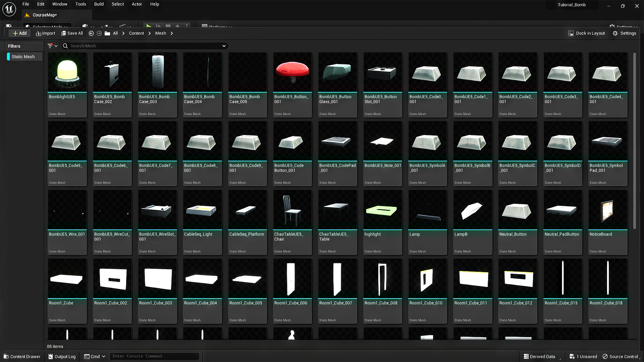Navigate forward with the right arrow icon
644x362 pixels.
(x=99, y=33)
